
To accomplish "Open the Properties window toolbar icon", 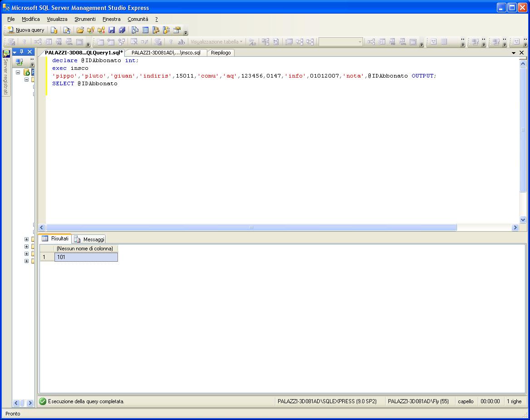I will (177, 30).
